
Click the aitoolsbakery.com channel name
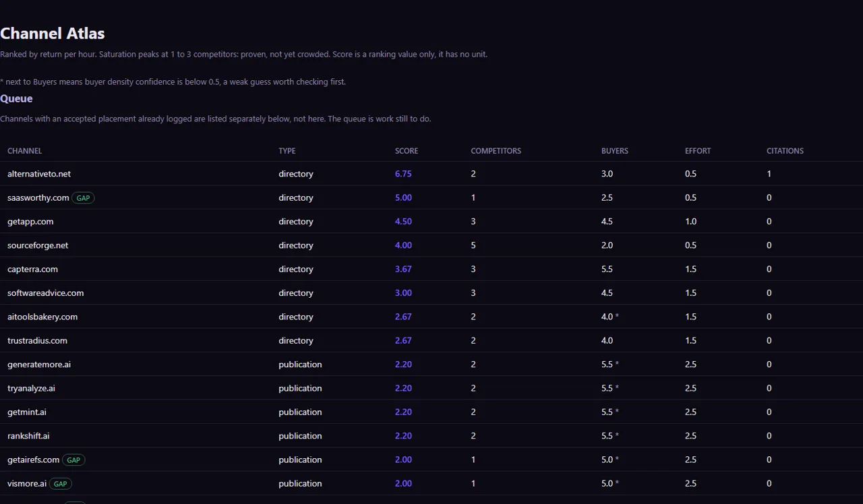click(42, 317)
